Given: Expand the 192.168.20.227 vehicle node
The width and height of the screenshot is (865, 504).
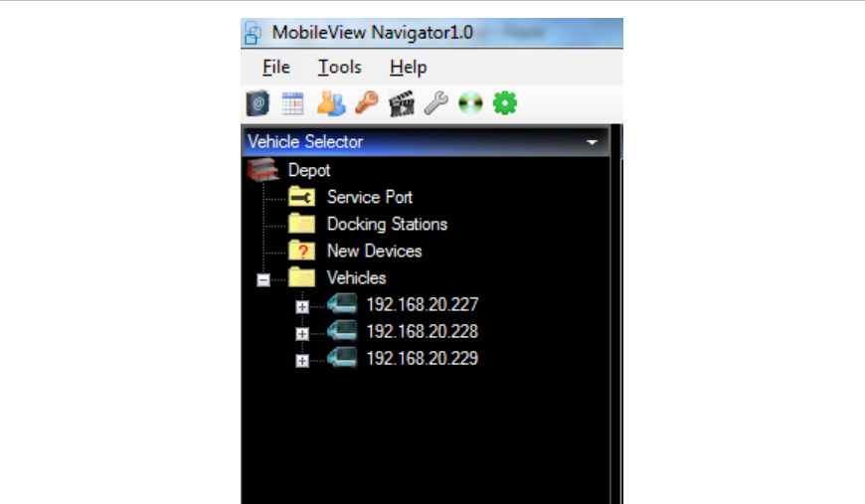Looking at the screenshot, I should [302, 306].
